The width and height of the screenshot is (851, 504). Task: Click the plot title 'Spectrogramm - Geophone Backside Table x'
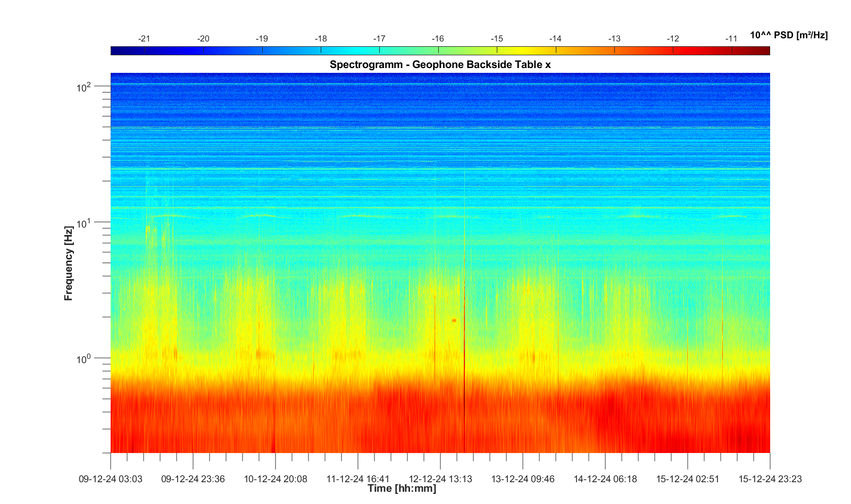(x=440, y=65)
